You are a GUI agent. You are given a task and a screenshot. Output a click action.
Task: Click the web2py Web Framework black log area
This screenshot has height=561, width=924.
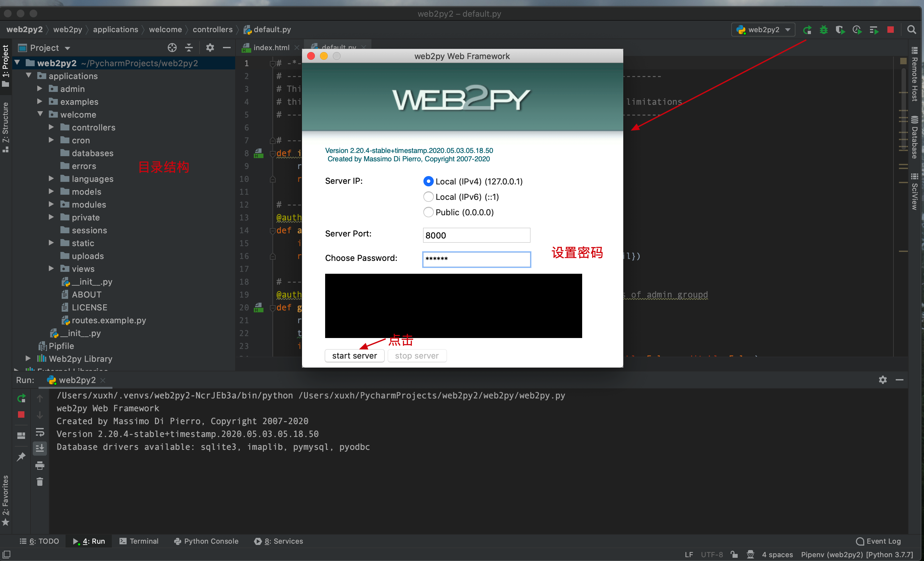tap(453, 306)
